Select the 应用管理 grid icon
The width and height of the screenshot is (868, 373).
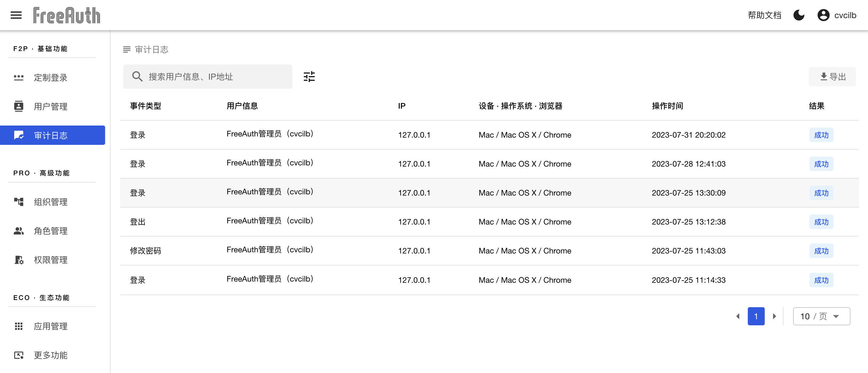[x=18, y=326]
